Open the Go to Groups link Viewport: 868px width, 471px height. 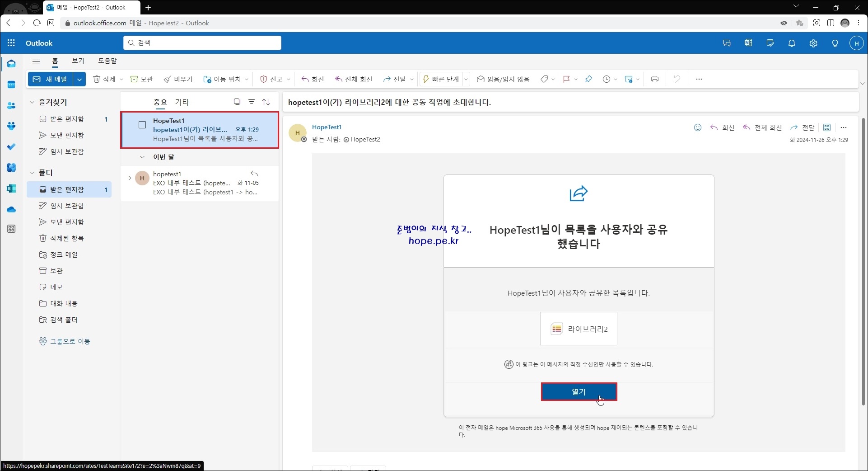point(65,341)
